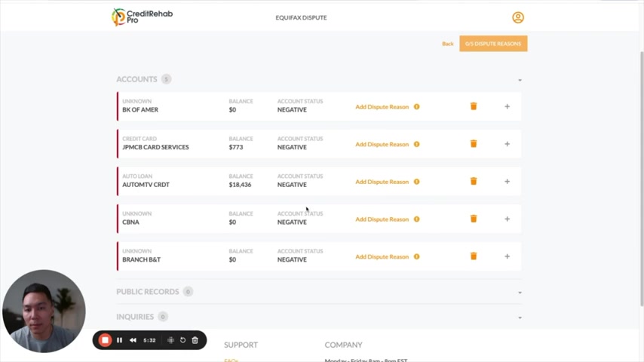The image size is (644, 362).
Task: Select the PUBLIC RECORDS heading
Action: click(148, 292)
